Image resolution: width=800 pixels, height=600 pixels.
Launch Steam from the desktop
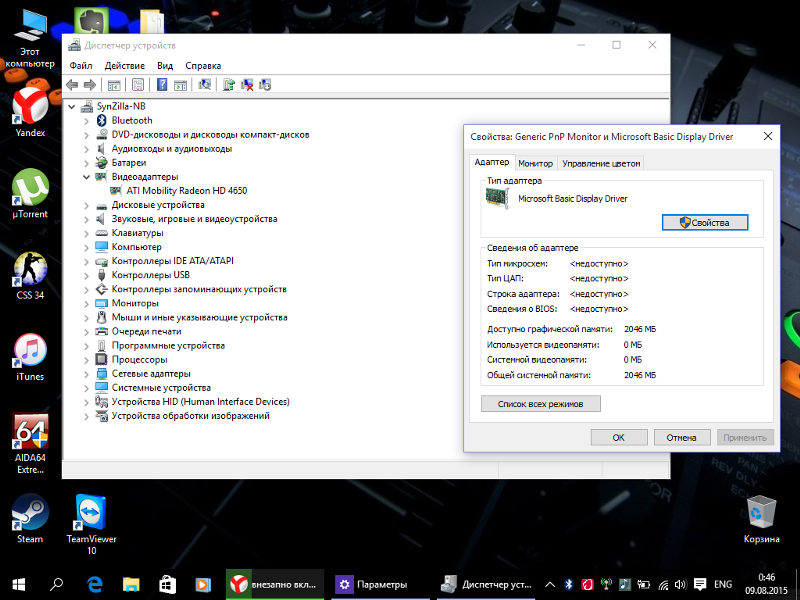point(30,519)
